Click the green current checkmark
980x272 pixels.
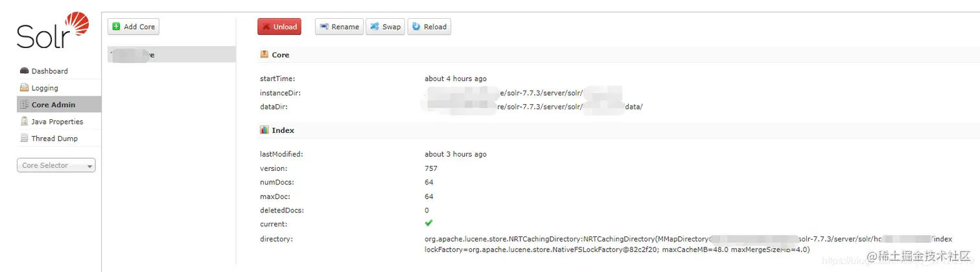pyautogui.click(x=428, y=223)
